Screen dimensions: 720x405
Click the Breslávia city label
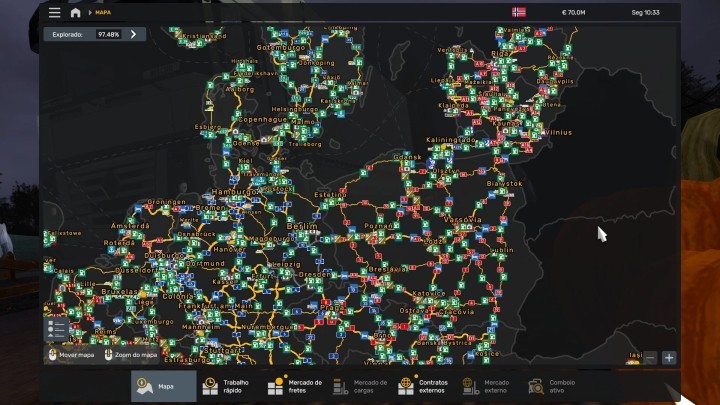[x=387, y=269]
